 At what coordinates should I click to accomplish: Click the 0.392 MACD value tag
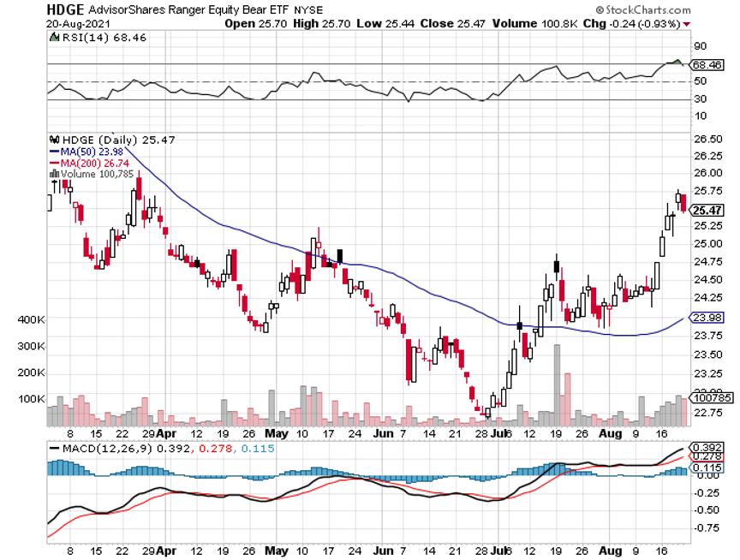coord(707,447)
